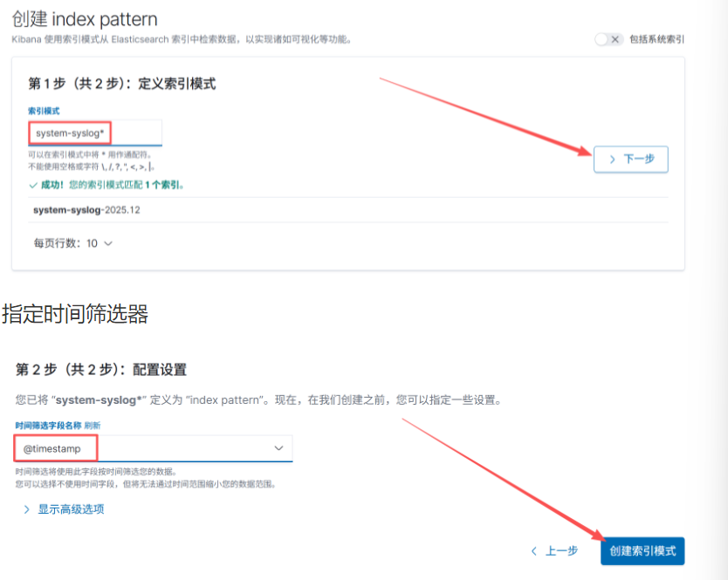Click the 索引模式 field label
Image resolution: width=728 pixels, height=580 pixels.
[44, 111]
